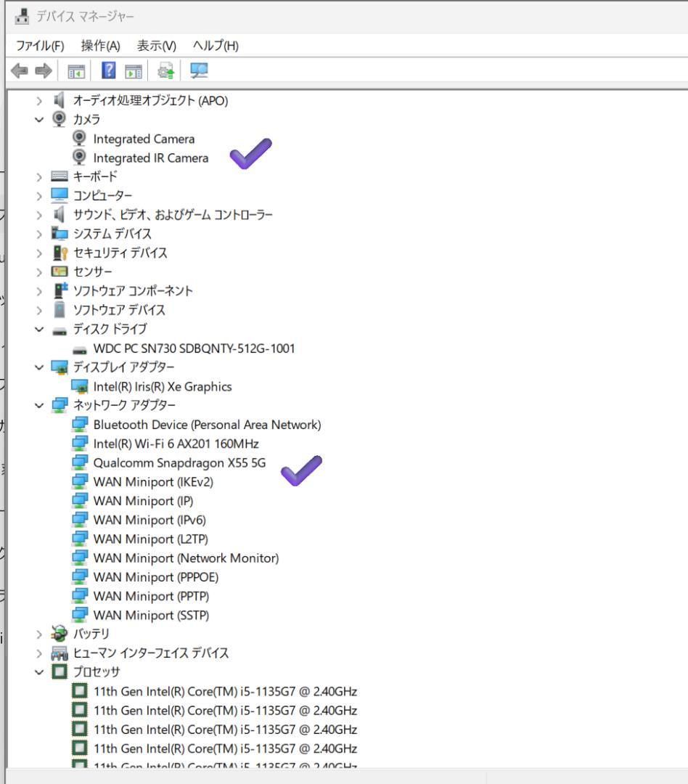Viewport: 688px width, 784px height.
Task: Select the Integrated IR Camera device
Action: [150, 158]
